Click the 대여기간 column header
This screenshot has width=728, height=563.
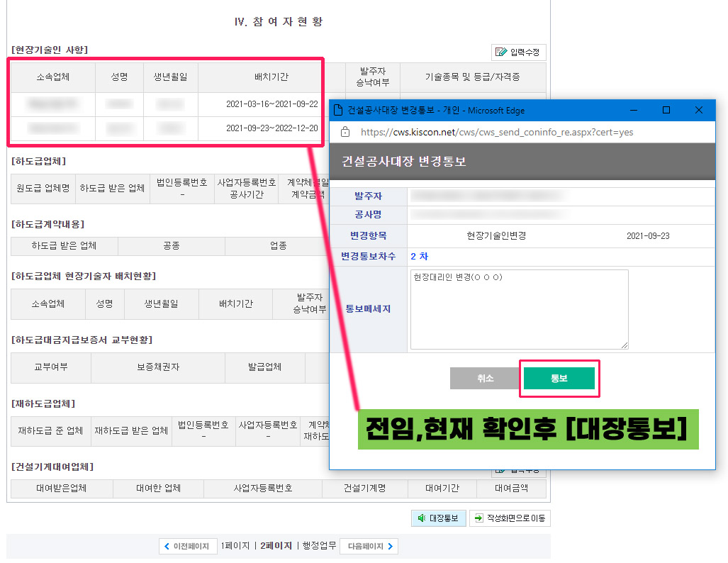[442, 489]
